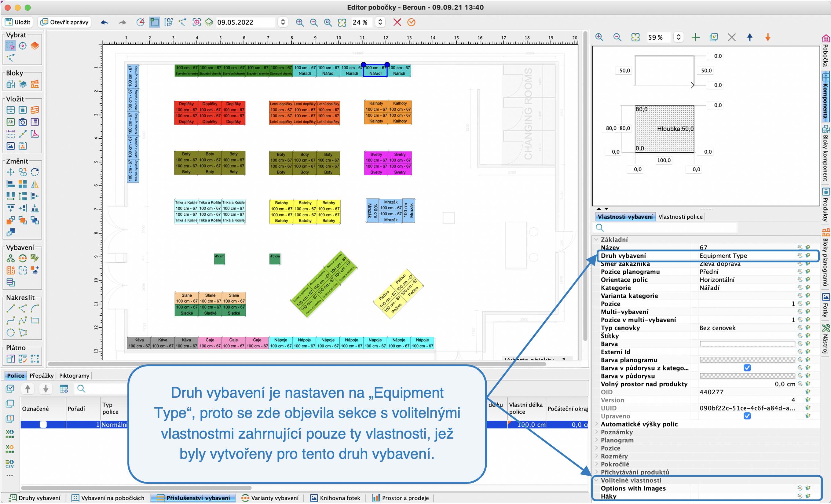Click the mirror flip icon under Změnit
The height and width of the screenshot is (504, 831).
35,184
